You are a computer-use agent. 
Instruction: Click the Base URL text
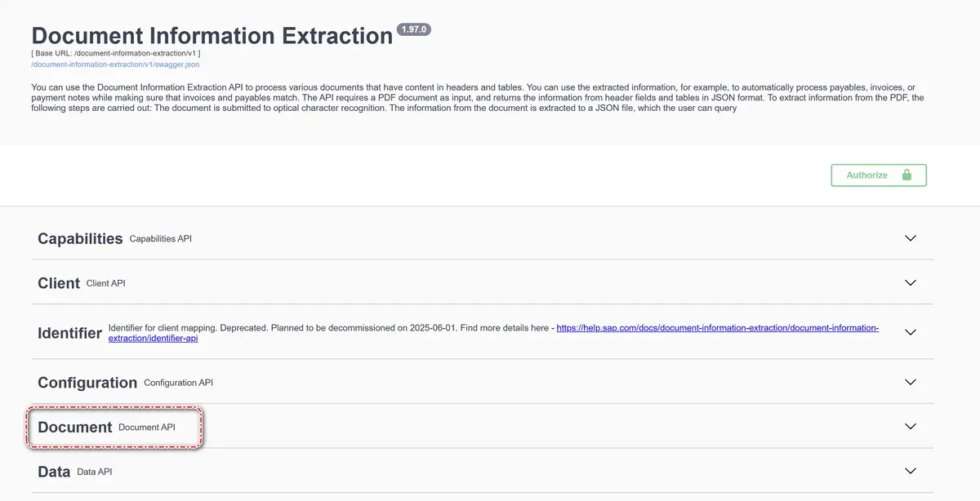pyautogui.click(x=116, y=54)
